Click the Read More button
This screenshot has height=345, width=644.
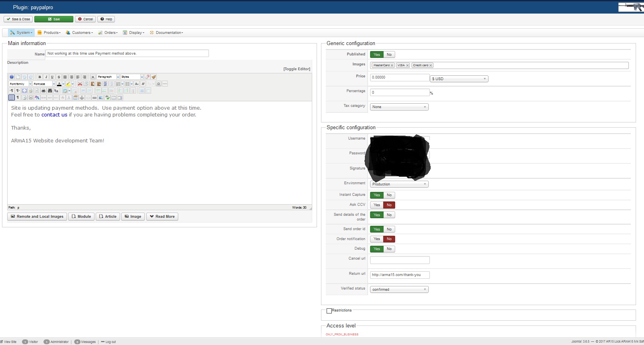[x=162, y=217]
